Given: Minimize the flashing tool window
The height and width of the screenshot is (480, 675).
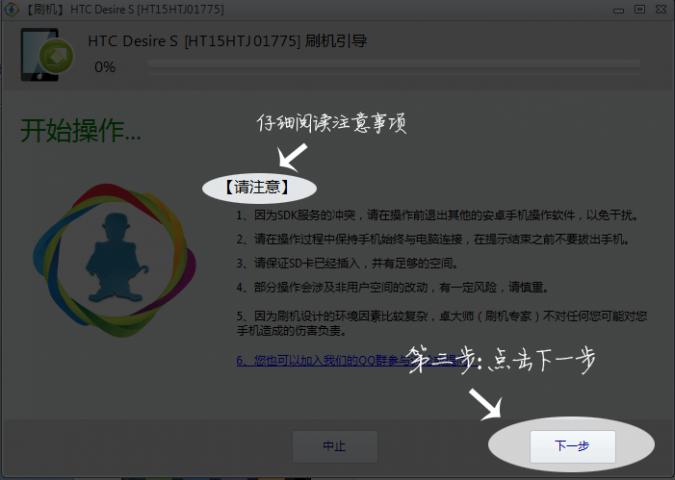Looking at the screenshot, I should [x=619, y=9].
